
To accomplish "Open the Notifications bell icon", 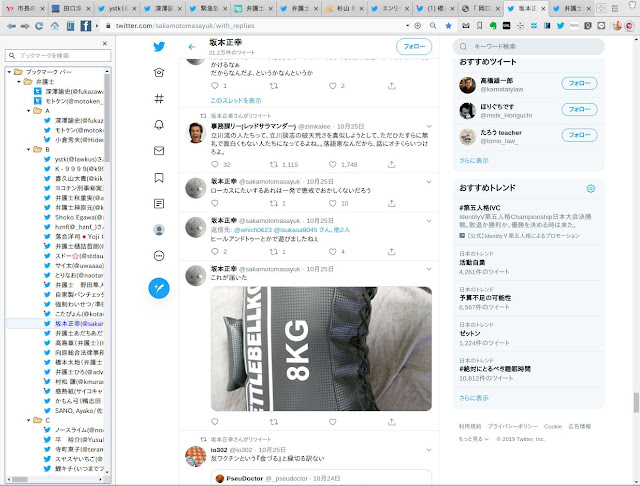I will (x=159, y=124).
